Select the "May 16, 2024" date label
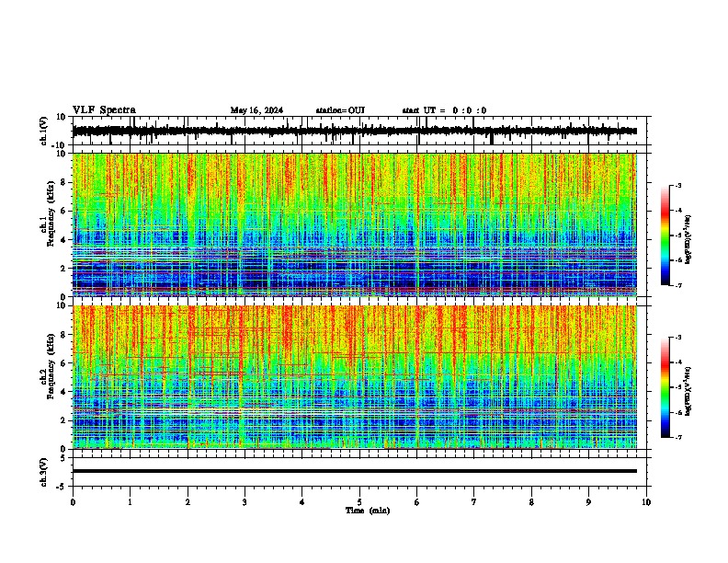 [x=256, y=110]
